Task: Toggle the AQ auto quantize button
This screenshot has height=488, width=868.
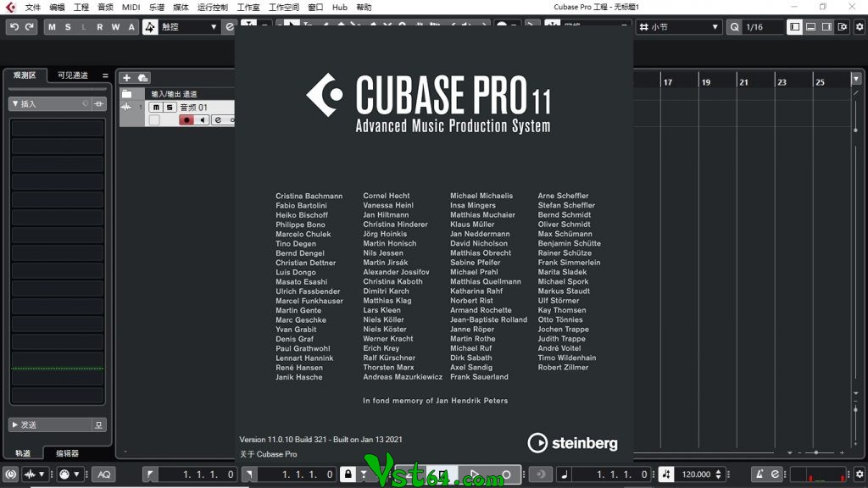Action: pyautogui.click(x=103, y=474)
